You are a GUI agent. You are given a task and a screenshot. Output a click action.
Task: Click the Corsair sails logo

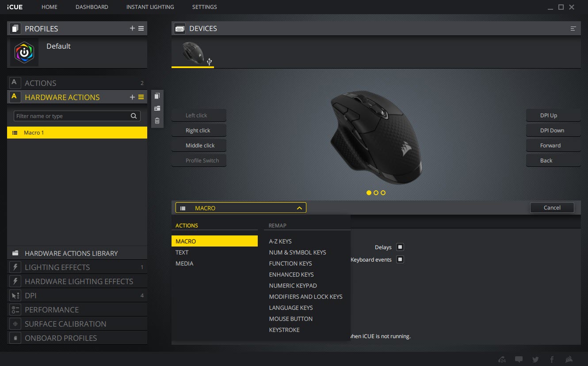coord(569,359)
